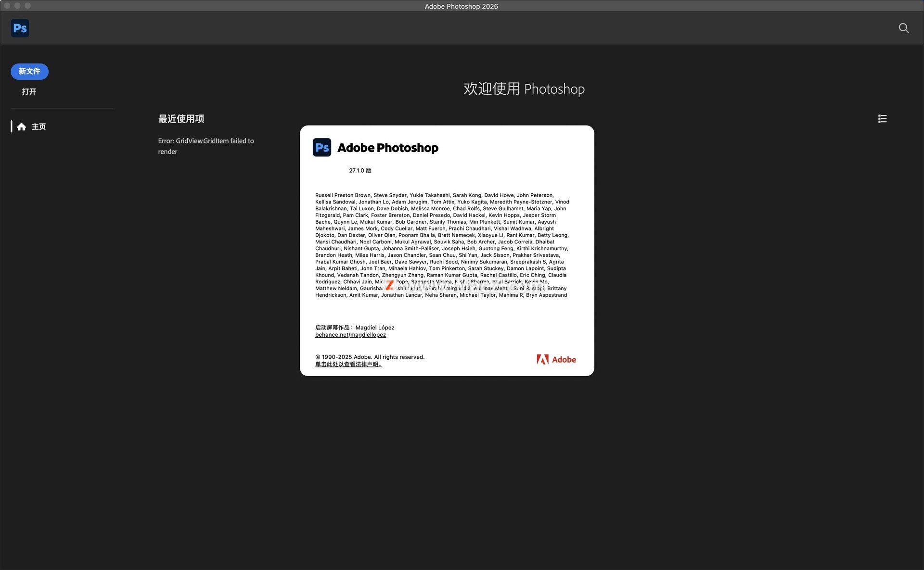
Task: Click the 最近使用项 (Recent) heading
Action: 181,119
